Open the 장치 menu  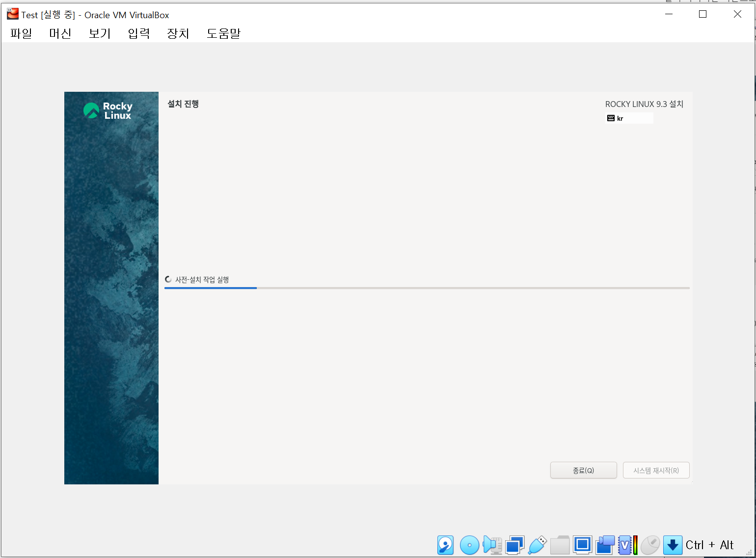pos(178,33)
